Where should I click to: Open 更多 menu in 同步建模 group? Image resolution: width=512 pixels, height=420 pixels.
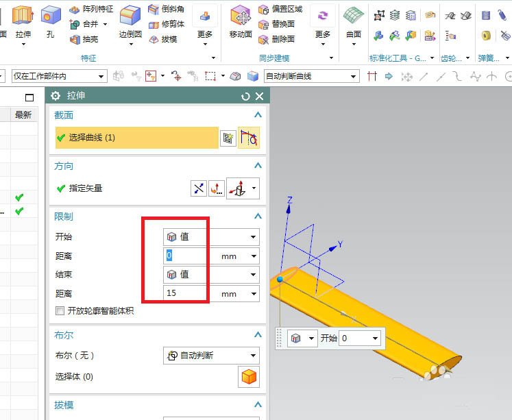323,25
